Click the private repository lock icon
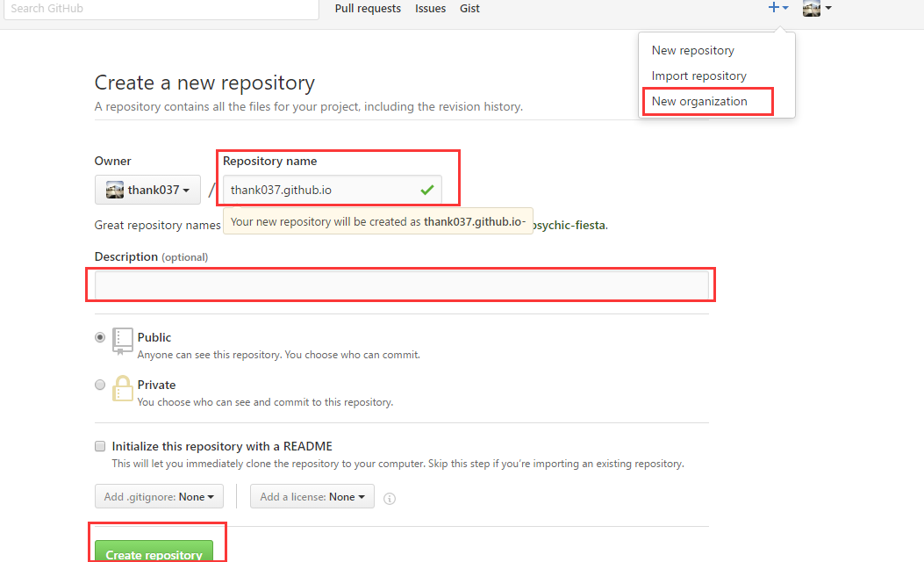This screenshot has height=562, width=924. pyautogui.click(x=123, y=389)
